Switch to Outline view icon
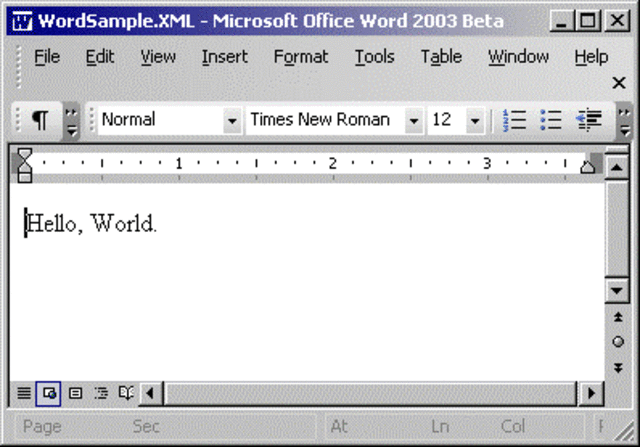This screenshot has width=640, height=447. click(x=101, y=393)
